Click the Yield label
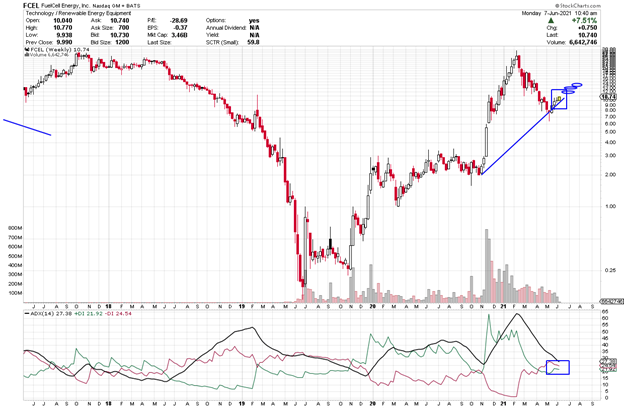 pos(212,35)
